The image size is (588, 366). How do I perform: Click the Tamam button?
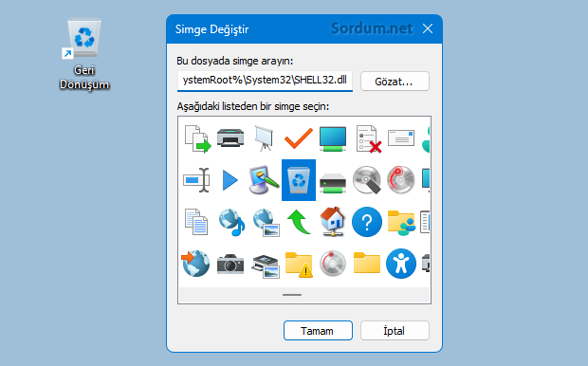(318, 330)
